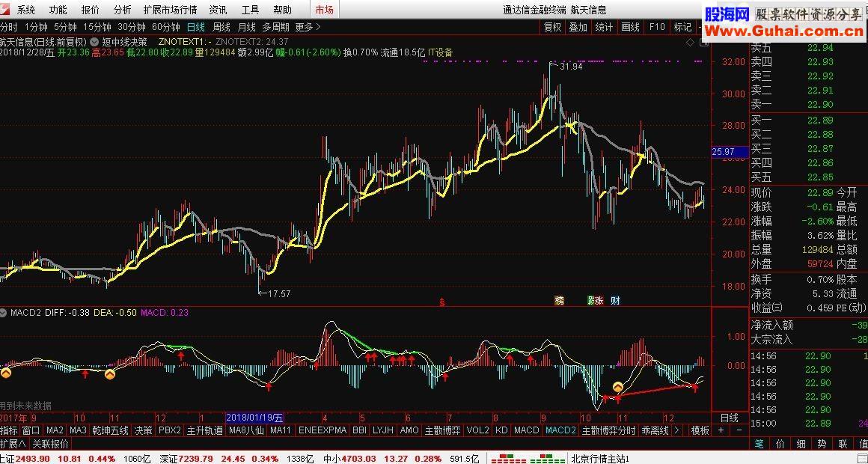Select the ENEEXPMA indicator tab
The height and width of the screenshot is (464, 868).
(323, 430)
